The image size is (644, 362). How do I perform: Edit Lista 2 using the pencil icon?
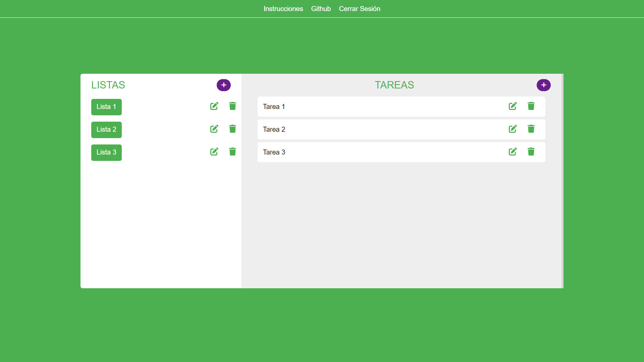point(214,129)
